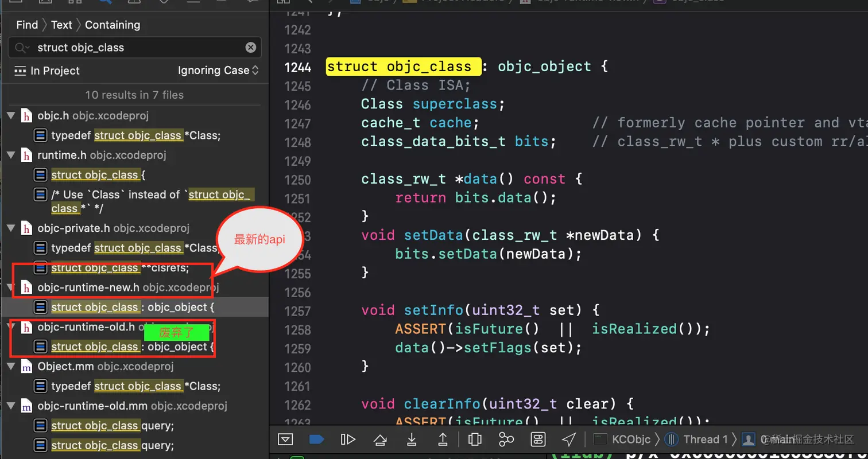This screenshot has width=868, height=459.
Task: Click 'superclass' in the code editor
Action: (455, 104)
